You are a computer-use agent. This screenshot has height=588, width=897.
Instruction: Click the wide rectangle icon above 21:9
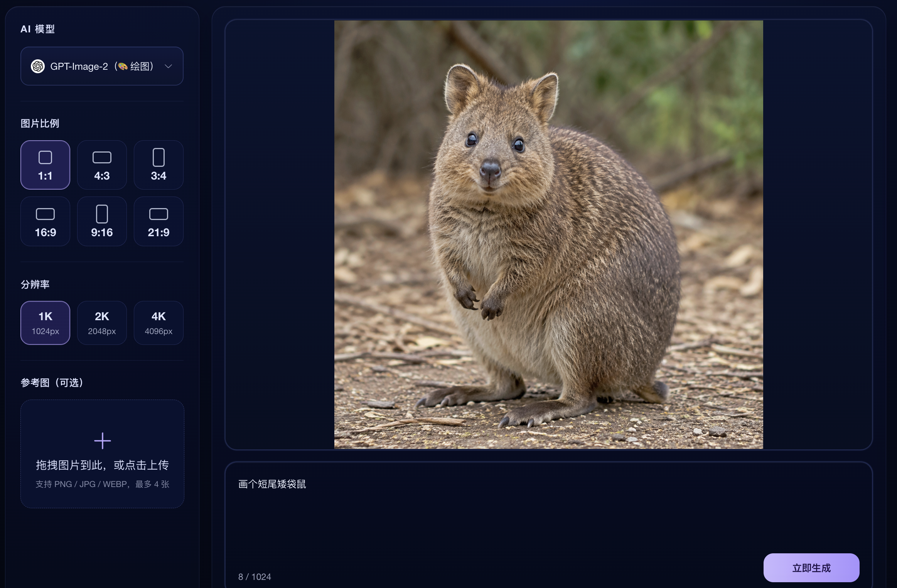[x=158, y=214]
